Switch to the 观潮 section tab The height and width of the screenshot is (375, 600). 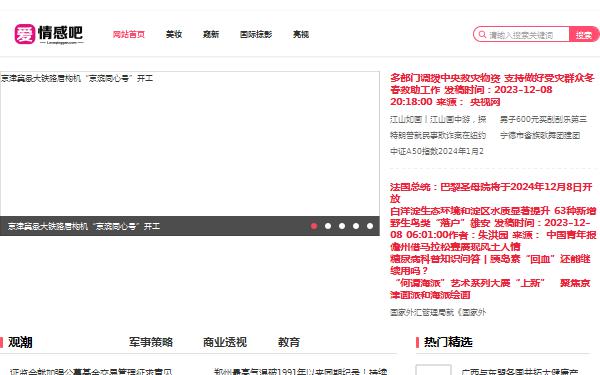click(20, 342)
